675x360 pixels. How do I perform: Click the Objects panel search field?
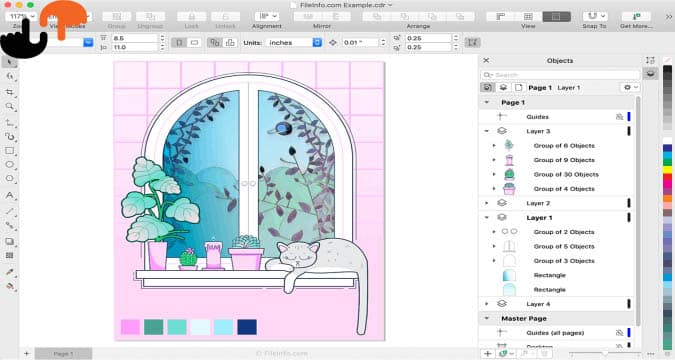click(560, 75)
